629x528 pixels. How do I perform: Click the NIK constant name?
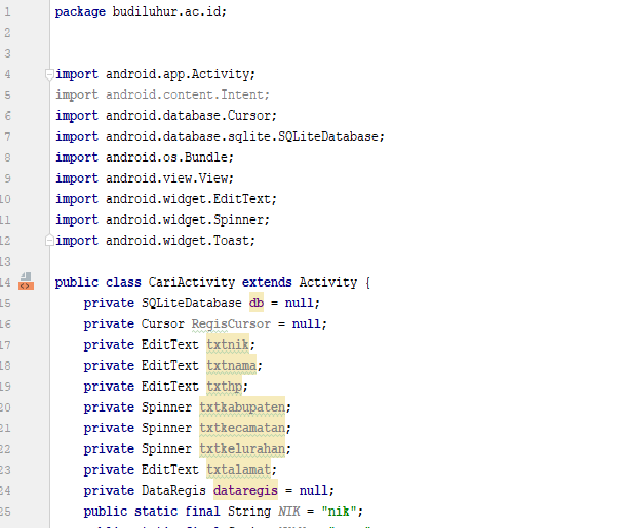coord(289,512)
